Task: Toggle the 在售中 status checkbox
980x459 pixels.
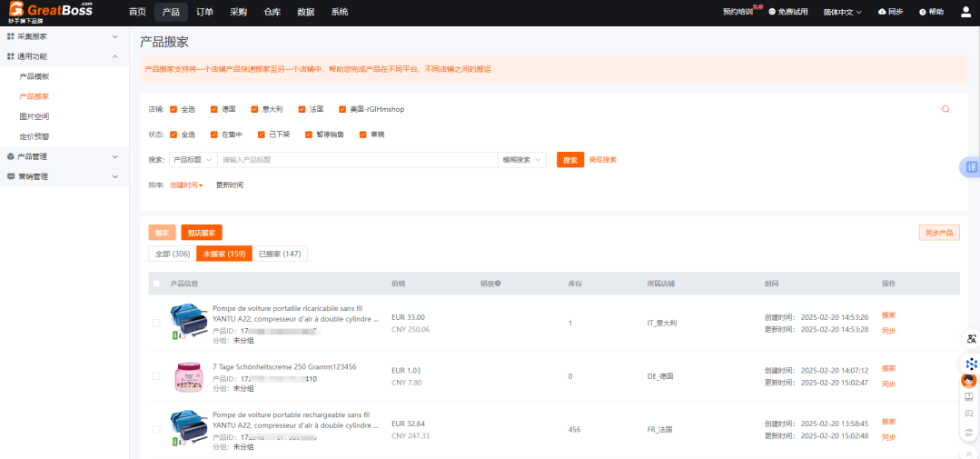Action: click(x=214, y=135)
